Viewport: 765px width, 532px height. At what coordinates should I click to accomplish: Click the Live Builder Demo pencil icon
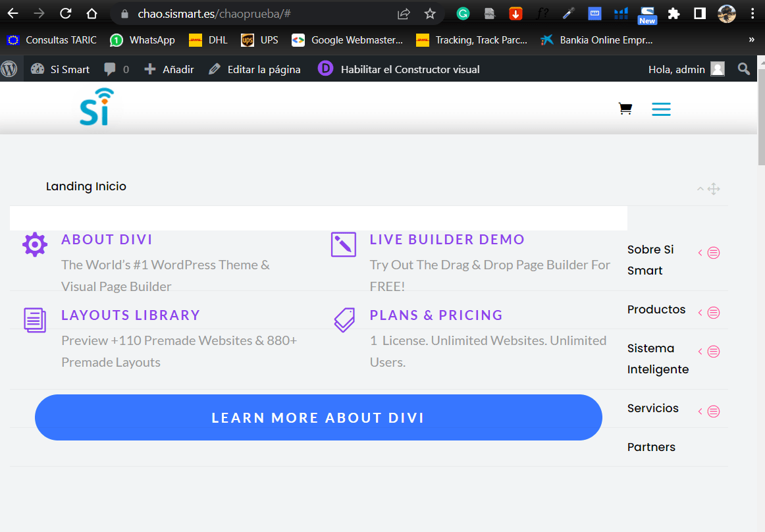pyautogui.click(x=344, y=244)
